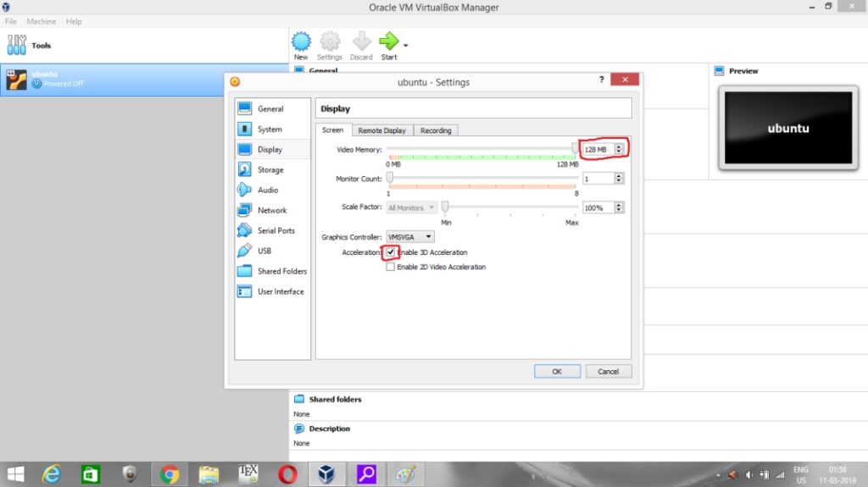
Task: Open the Shared Folders settings category
Action: [x=272, y=271]
